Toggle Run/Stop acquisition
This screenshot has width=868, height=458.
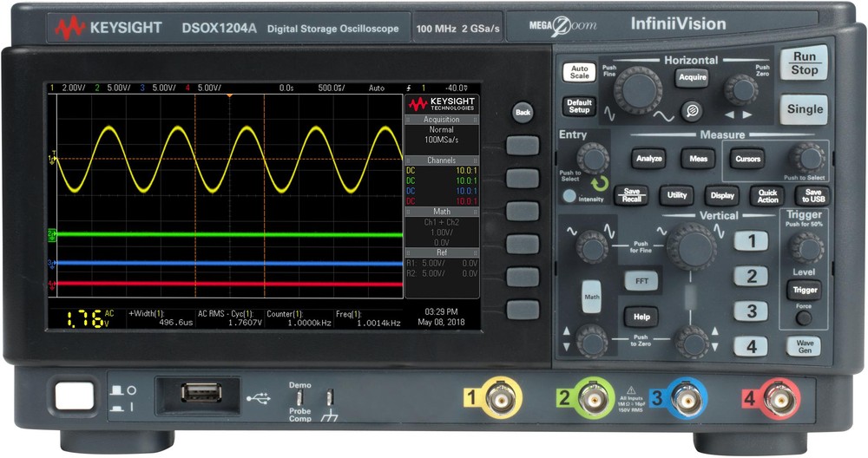(x=804, y=63)
